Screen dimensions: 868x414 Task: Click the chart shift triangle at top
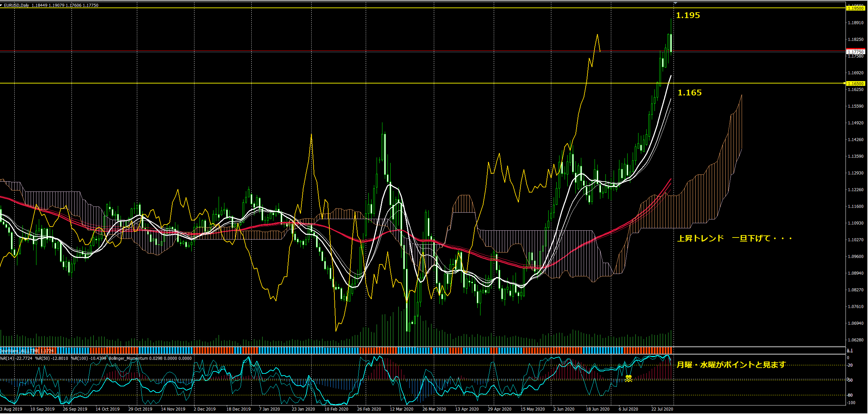coord(675,3)
